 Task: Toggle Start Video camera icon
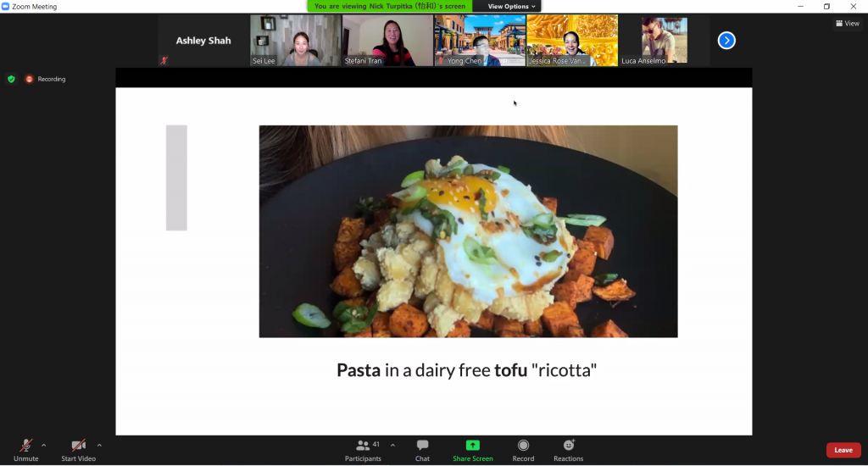click(78, 446)
